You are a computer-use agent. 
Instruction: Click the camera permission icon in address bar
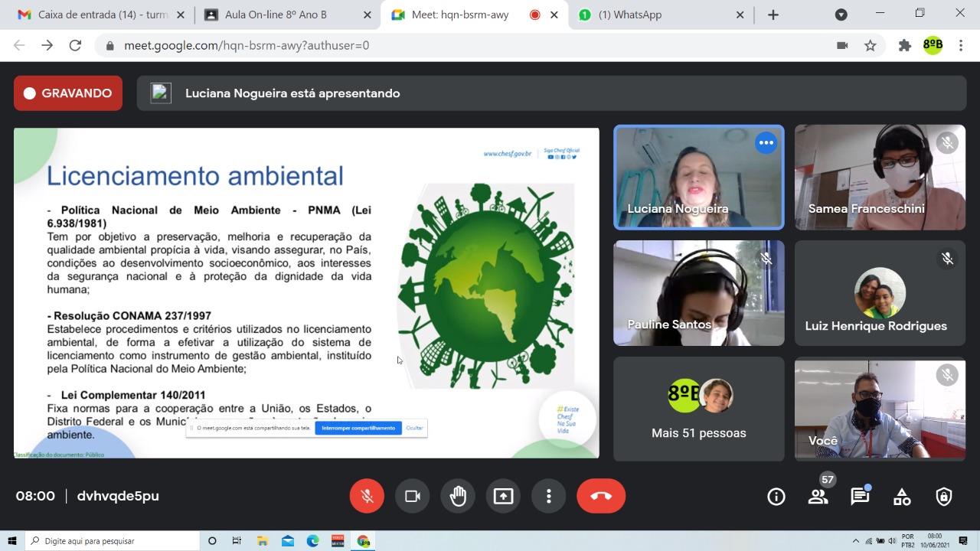pos(842,45)
